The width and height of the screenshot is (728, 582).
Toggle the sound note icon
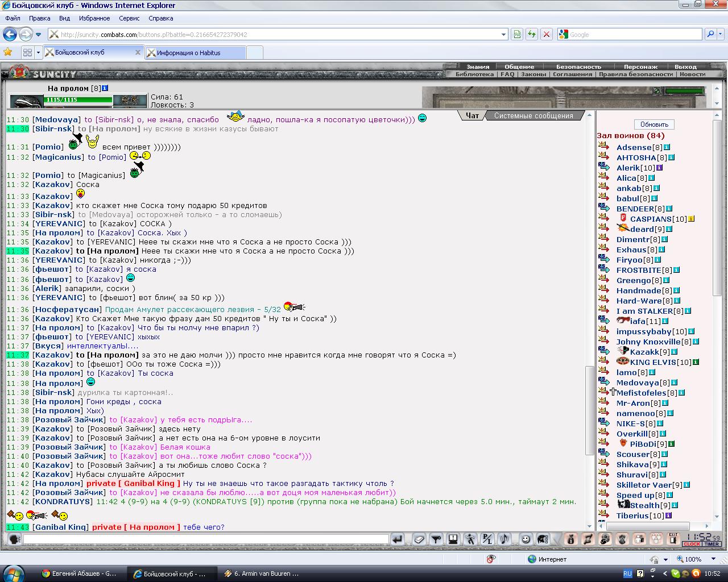504,539
